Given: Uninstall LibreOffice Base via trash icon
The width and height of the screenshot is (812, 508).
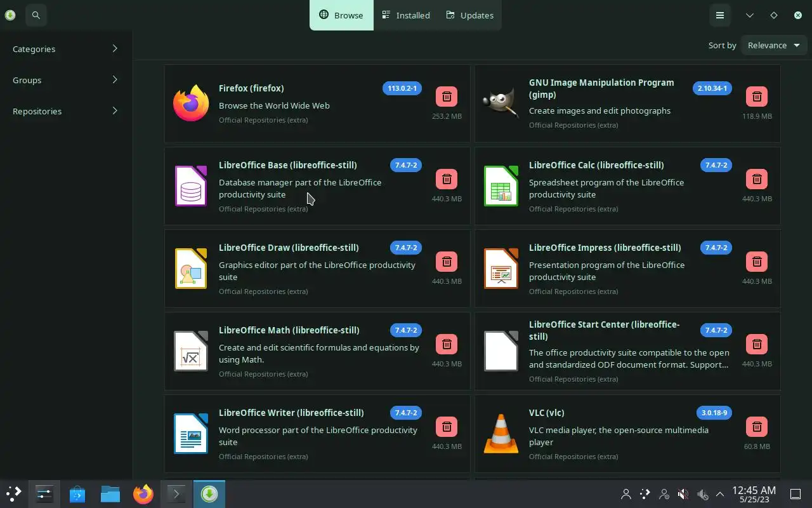Looking at the screenshot, I should [447, 179].
